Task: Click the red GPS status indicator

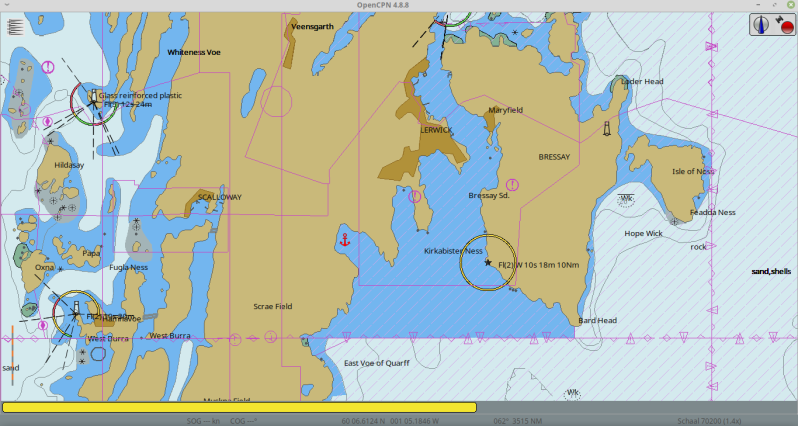Action: tap(787, 26)
